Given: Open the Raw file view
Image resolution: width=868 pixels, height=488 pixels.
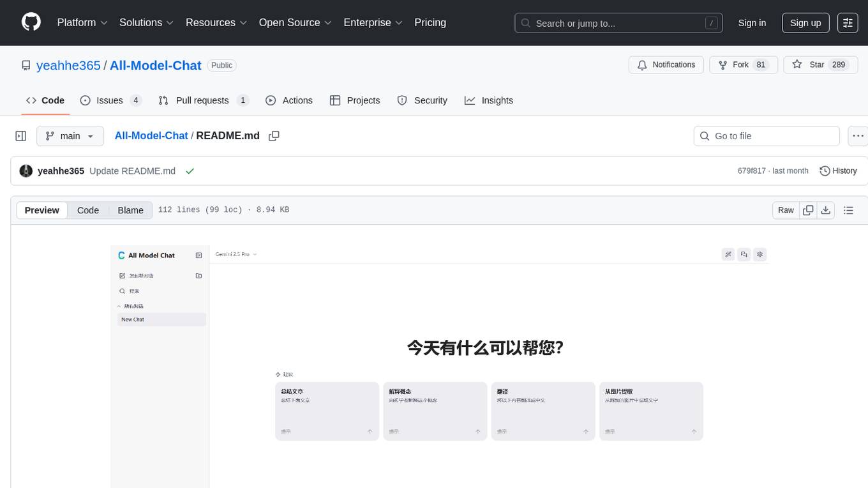Looking at the screenshot, I should tap(786, 210).
